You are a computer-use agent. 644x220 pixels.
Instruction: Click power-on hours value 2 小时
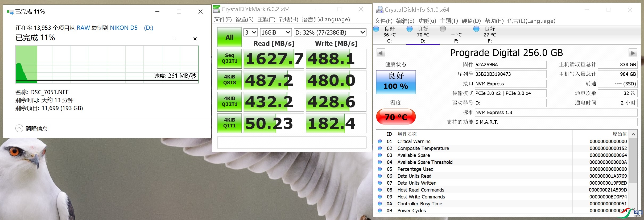617,103
